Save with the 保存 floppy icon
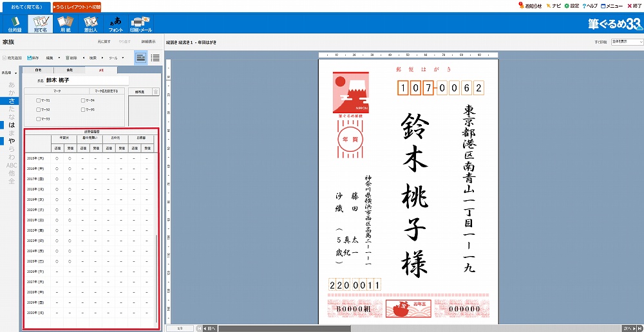The width and height of the screenshot is (644, 332). [x=33, y=59]
